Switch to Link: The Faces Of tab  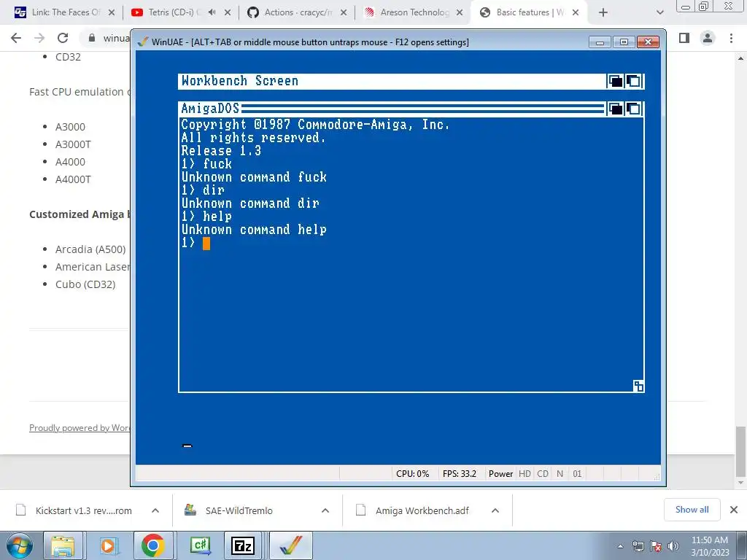click(65, 12)
